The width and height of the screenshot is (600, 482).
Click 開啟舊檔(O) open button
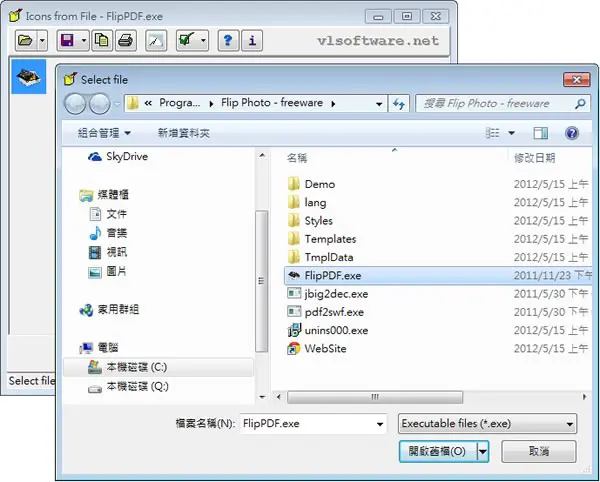point(437,451)
